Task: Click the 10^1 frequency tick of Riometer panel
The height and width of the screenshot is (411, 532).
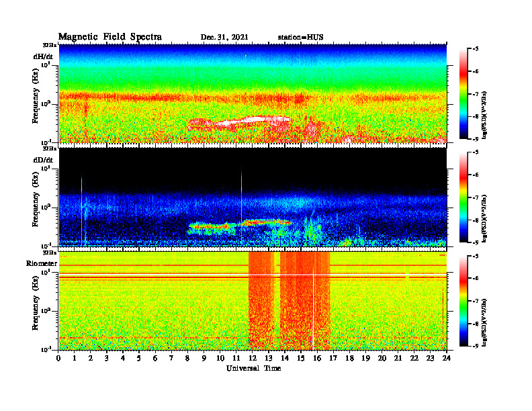Action: point(46,272)
